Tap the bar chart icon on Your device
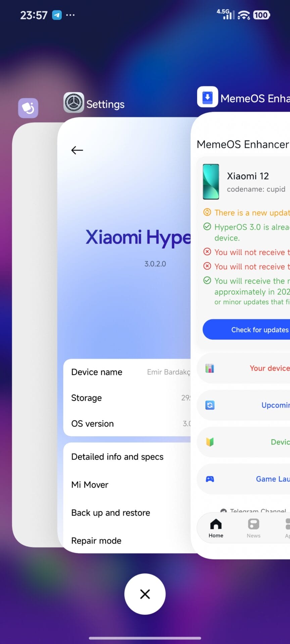The width and height of the screenshot is (290, 644). pos(210,368)
